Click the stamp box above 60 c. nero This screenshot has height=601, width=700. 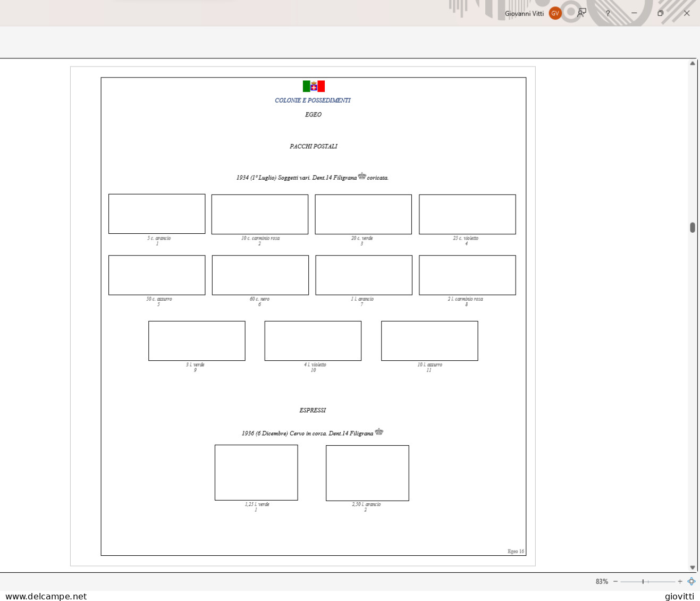coord(260,275)
